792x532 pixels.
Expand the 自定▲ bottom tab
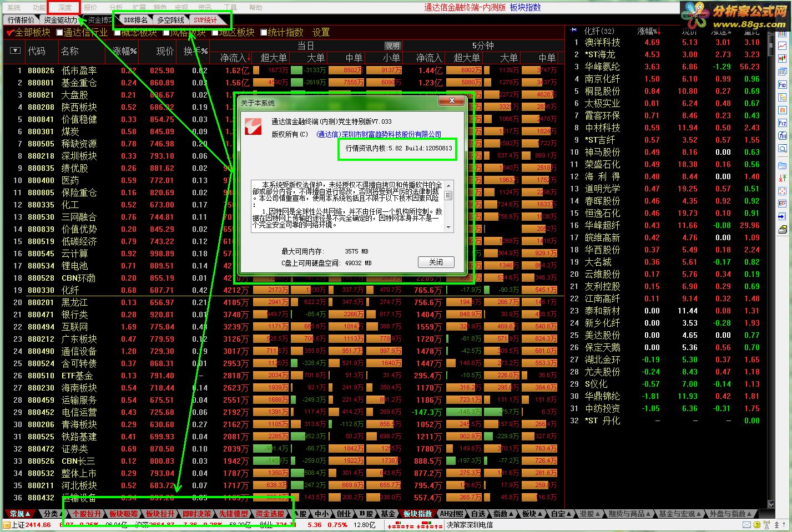pos(561,514)
